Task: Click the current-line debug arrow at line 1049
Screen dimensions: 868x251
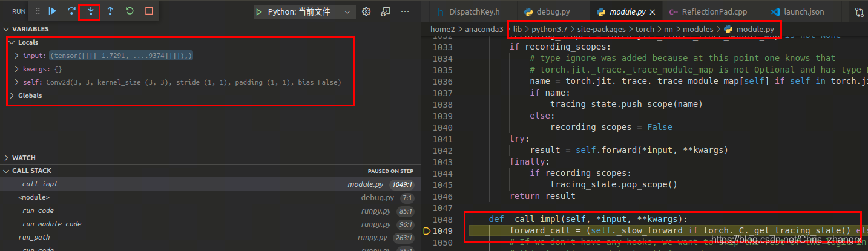Action: click(427, 230)
